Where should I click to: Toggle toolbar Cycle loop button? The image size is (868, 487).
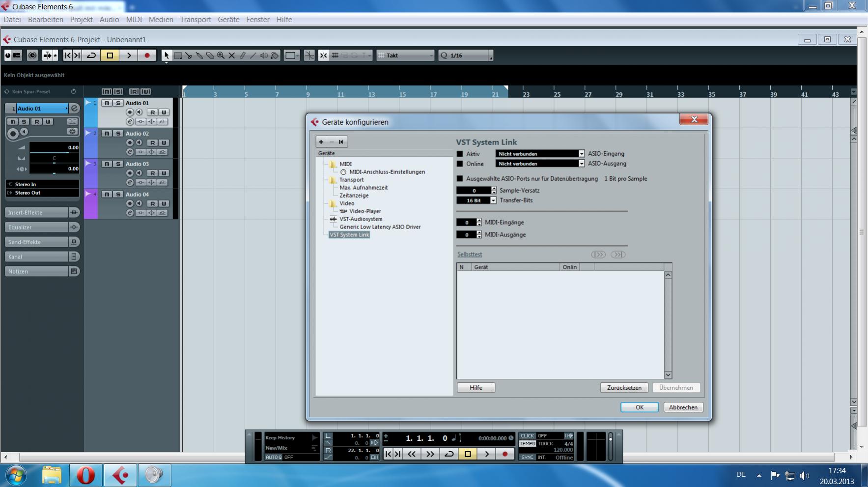point(91,56)
